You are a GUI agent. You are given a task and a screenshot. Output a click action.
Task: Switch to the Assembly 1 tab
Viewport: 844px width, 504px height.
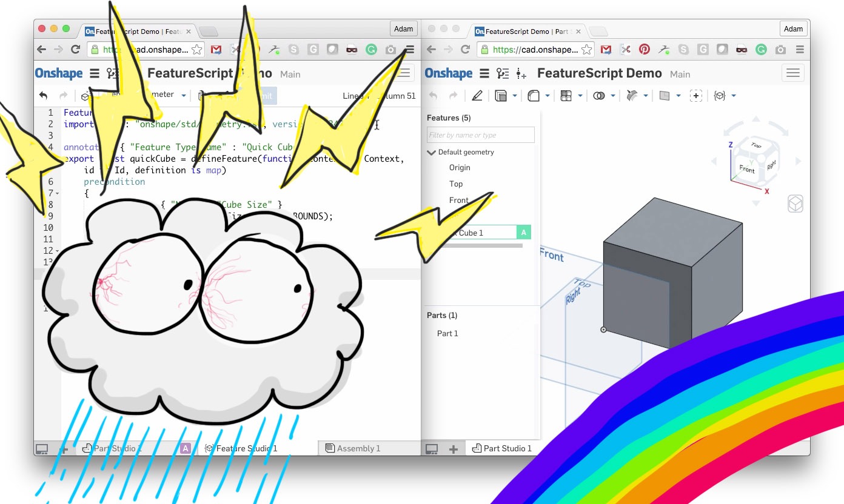coord(358,448)
